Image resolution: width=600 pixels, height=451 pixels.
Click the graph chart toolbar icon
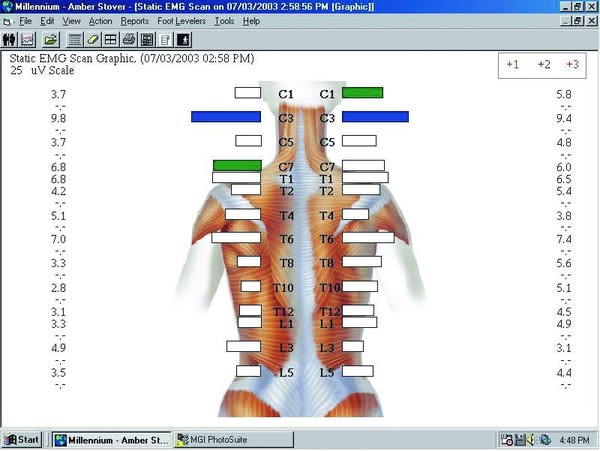click(28, 40)
